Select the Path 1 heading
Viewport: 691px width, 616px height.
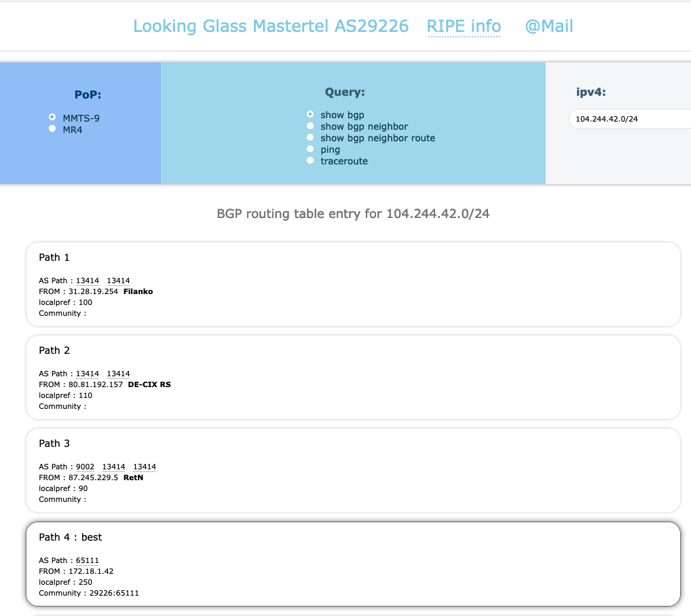[x=54, y=257]
